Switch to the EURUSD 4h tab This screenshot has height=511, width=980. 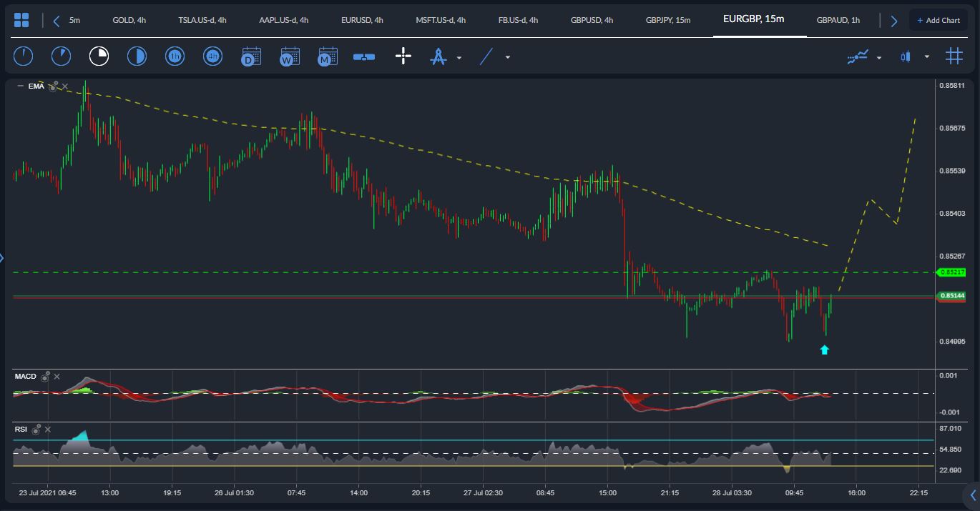[x=362, y=20]
